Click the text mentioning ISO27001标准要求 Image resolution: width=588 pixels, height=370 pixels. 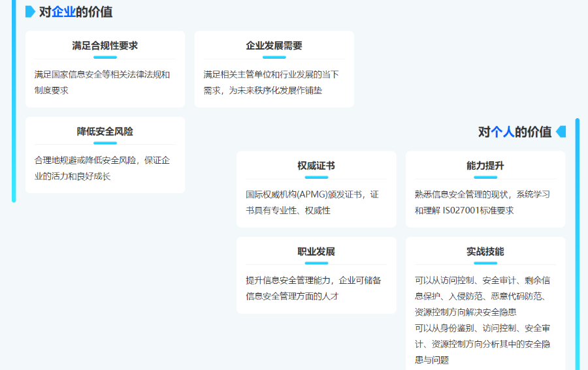(x=482, y=202)
